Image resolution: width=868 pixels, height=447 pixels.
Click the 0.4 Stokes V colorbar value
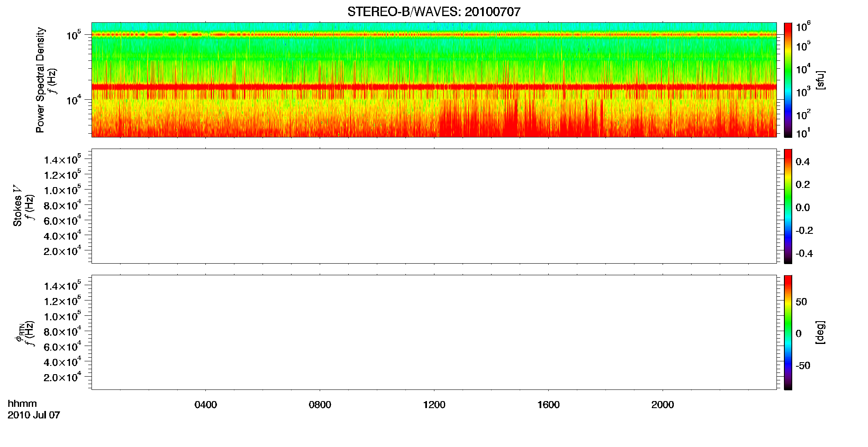(803, 162)
